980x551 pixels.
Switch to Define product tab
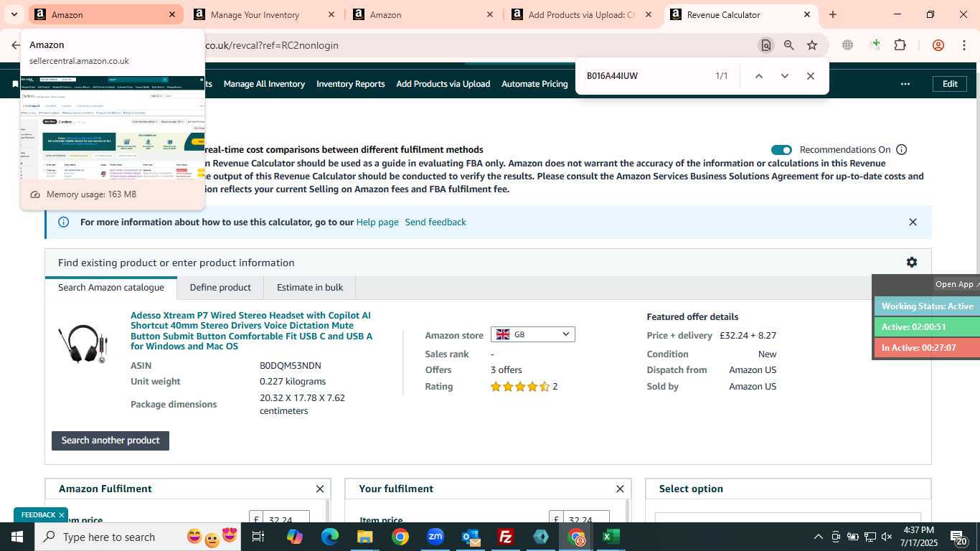coord(220,288)
